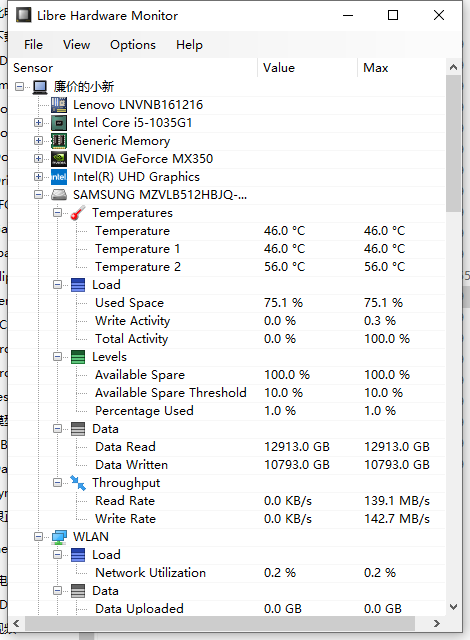This screenshot has width=470, height=640.
Task: Expand the Intel(R) UHD Graphics node
Action: click(38, 176)
